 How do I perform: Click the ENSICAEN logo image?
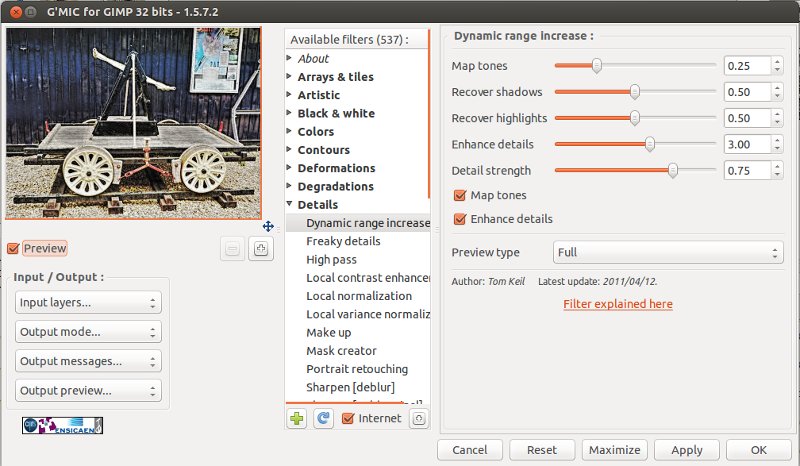[x=62, y=426]
